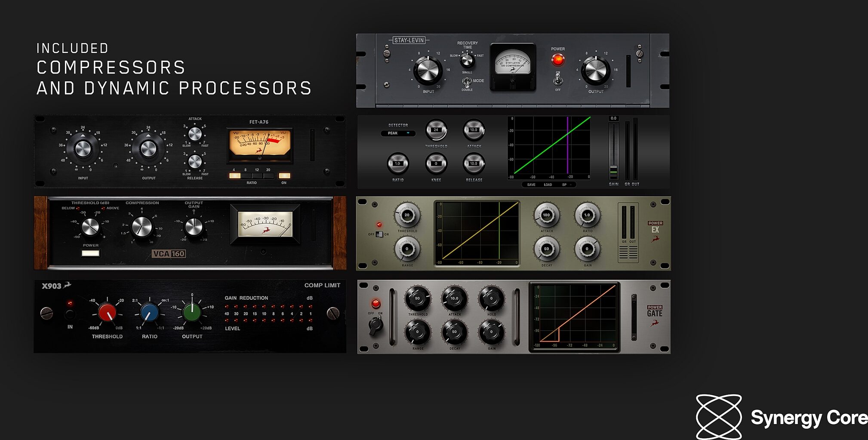868x440 pixels.
Task: Click the Power Gate Range knob
Action: coord(417,332)
